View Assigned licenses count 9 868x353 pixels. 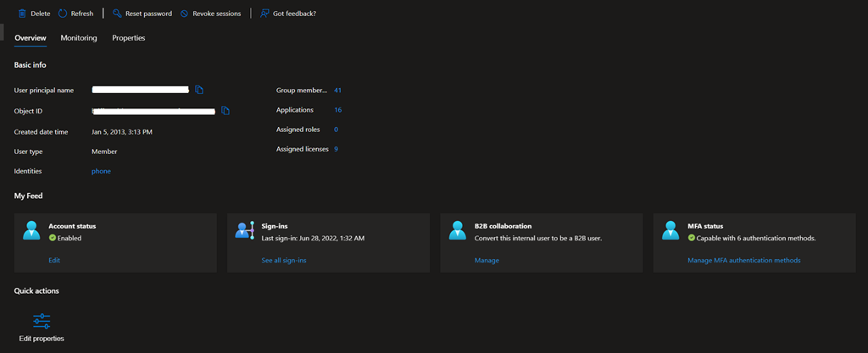point(336,149)
